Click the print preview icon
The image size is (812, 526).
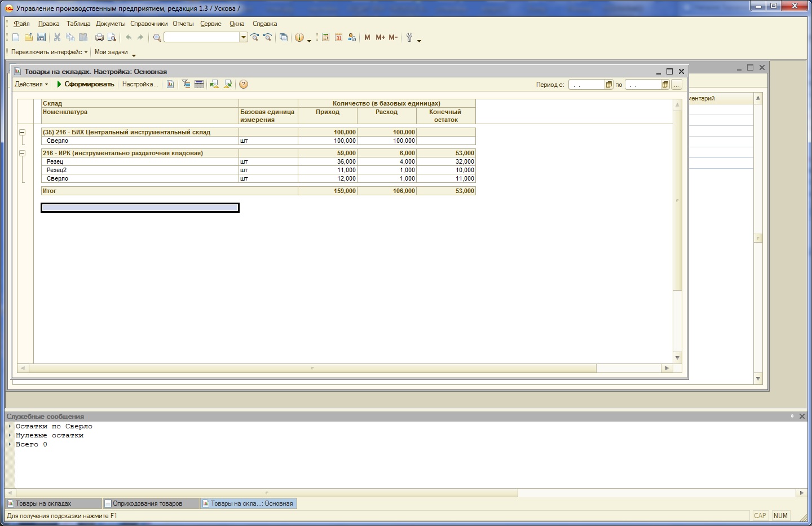[112, 37]
